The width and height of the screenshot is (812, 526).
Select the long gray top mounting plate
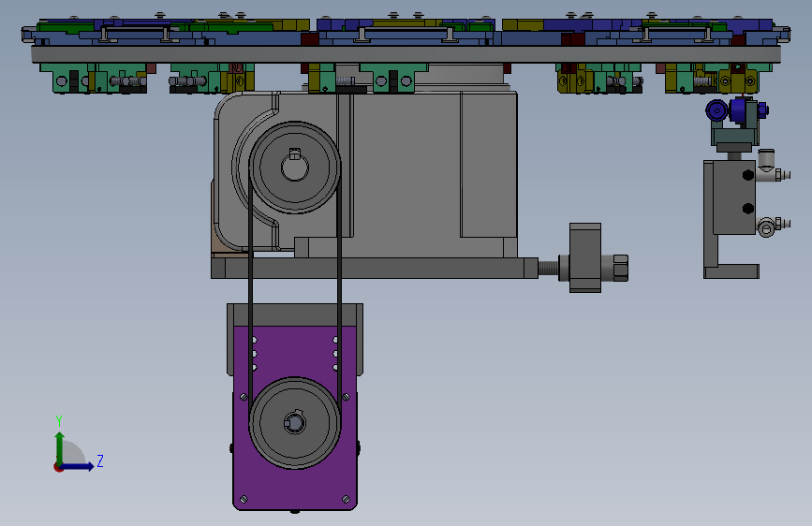406,54
